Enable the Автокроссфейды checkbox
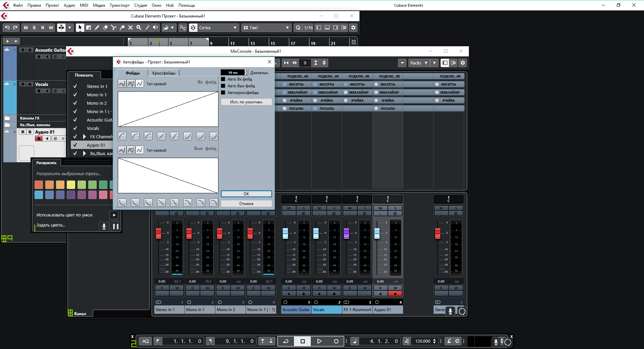The image size is (644, 349). [x=223, y=93]
